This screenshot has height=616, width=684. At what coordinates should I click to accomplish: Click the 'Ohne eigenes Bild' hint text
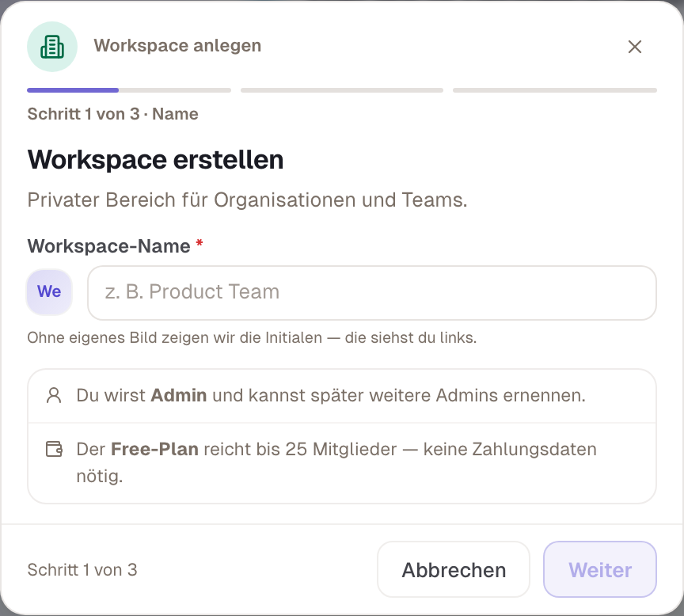[252, 337]
